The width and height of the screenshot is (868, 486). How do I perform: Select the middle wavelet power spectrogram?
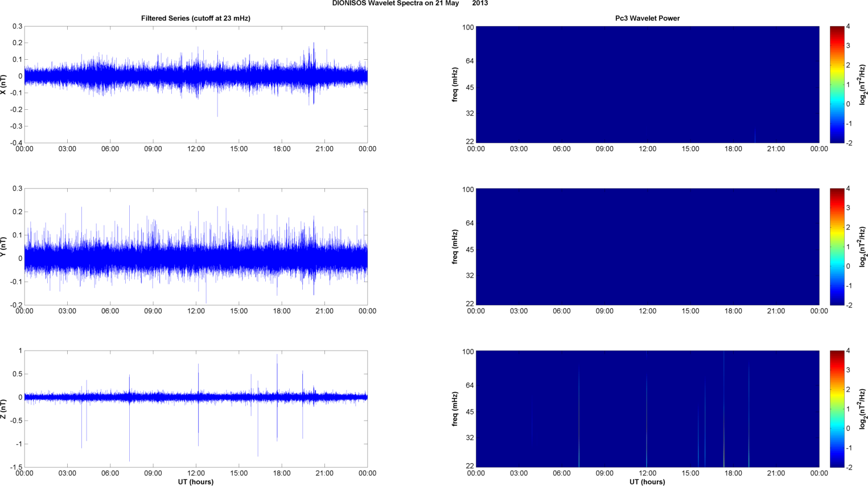648,247
